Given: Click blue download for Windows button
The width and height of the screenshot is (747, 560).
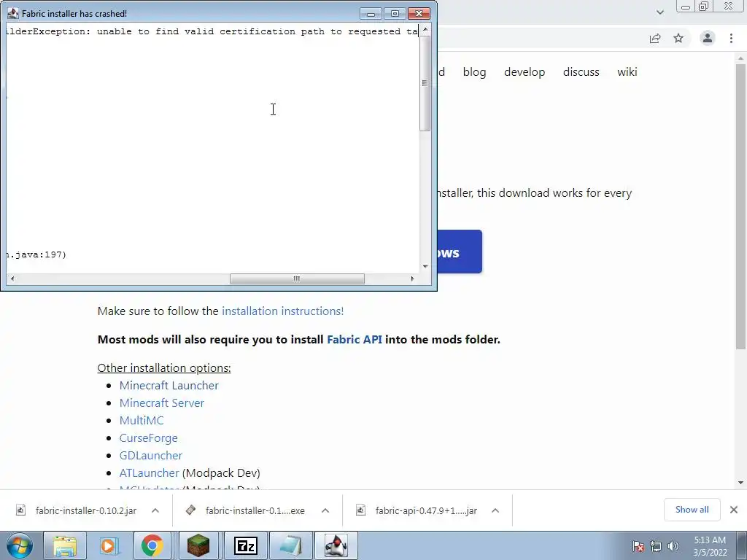Looking at the screenshot, I should pyautogui.click(x=460, y=252).
